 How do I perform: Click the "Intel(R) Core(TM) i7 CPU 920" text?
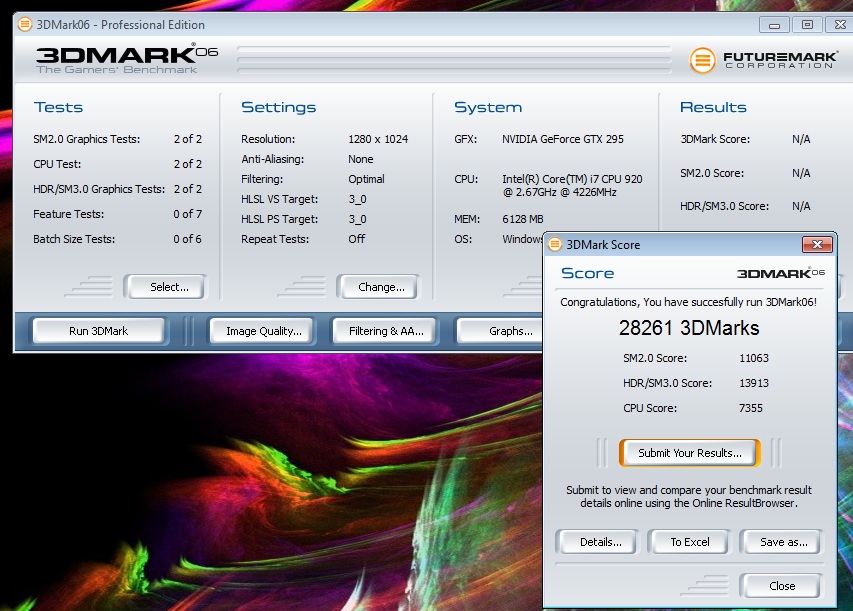[x=572, y=179]
